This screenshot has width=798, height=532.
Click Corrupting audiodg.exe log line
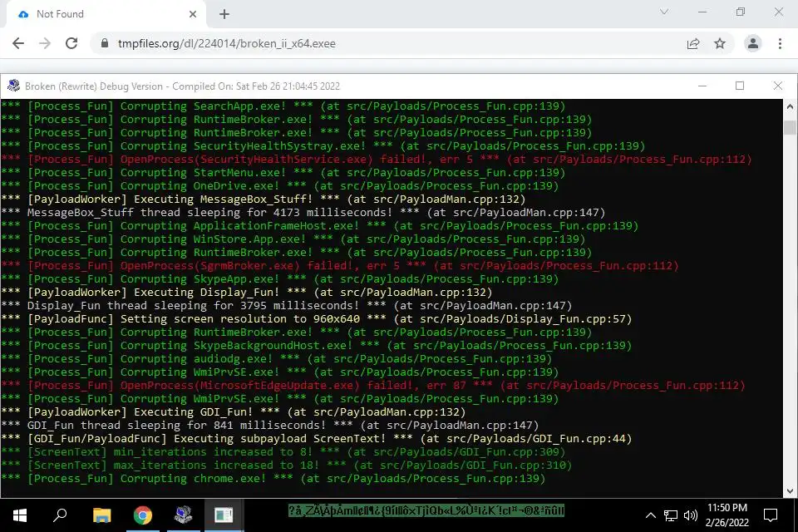pos(276,359)
